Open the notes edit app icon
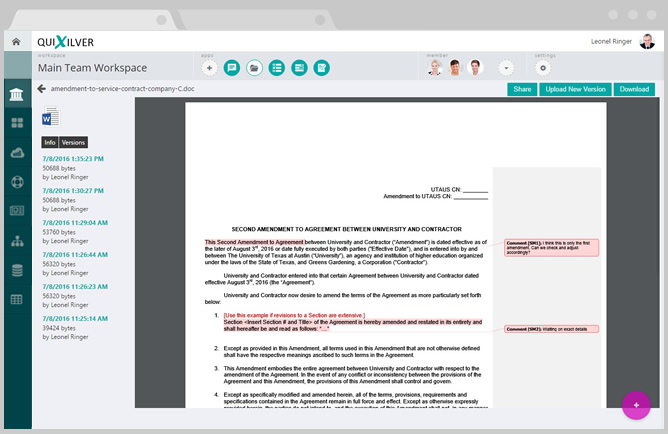This screenshot has height=434, width=668. pyautogui.click(x=322, y=68)
